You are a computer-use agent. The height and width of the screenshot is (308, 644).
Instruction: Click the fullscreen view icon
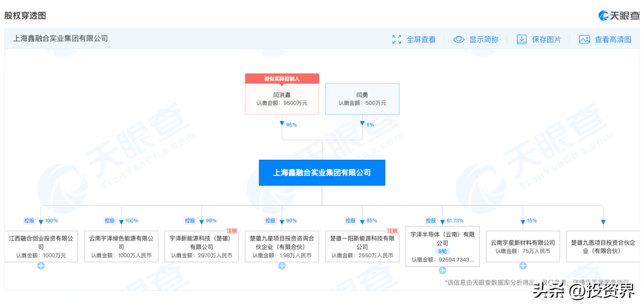[397, 39]
